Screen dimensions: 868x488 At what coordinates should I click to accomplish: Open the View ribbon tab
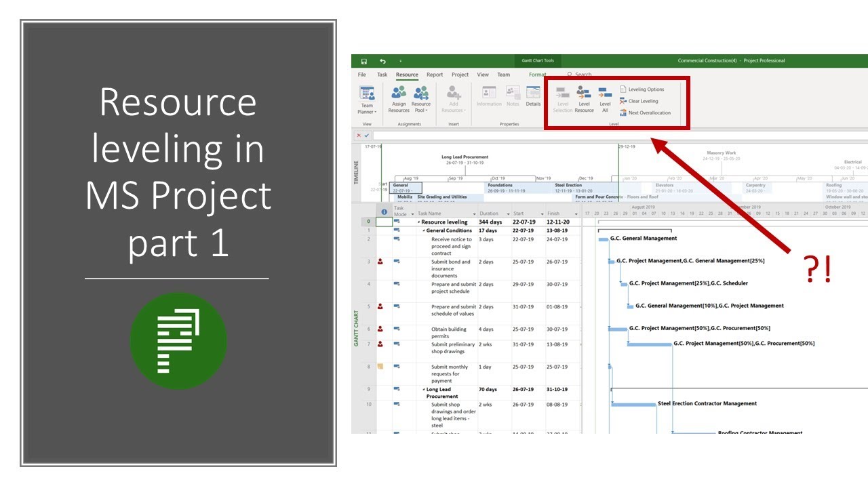point(483,75)
